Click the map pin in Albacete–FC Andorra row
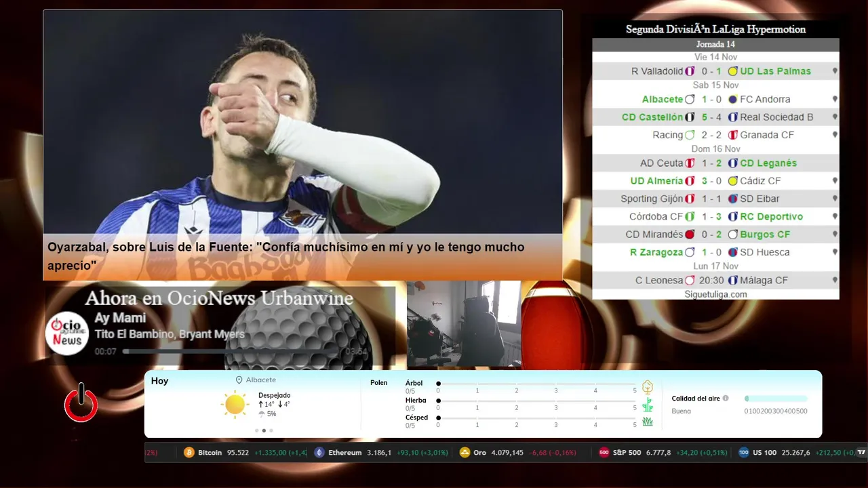Image resolution: width=868 pixels, height=488 pixels. tap(835, 100)
